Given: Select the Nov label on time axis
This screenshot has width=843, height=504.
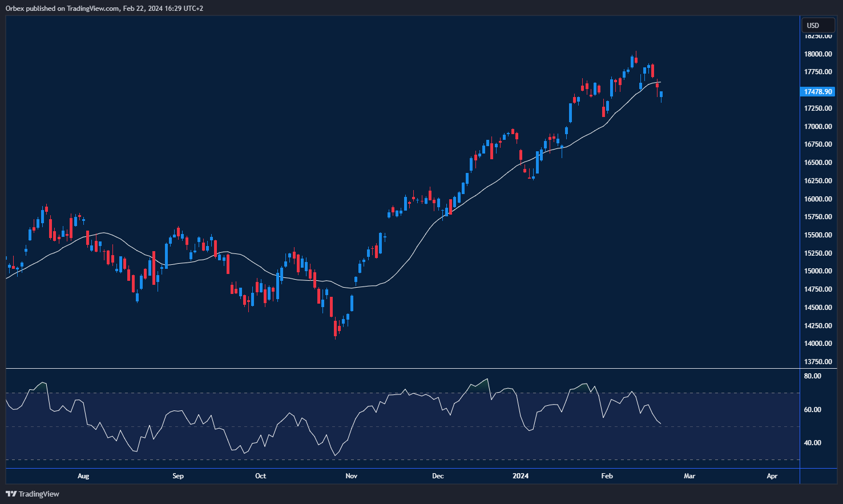Looking at the screenshot, I should [x=351, y=476].
